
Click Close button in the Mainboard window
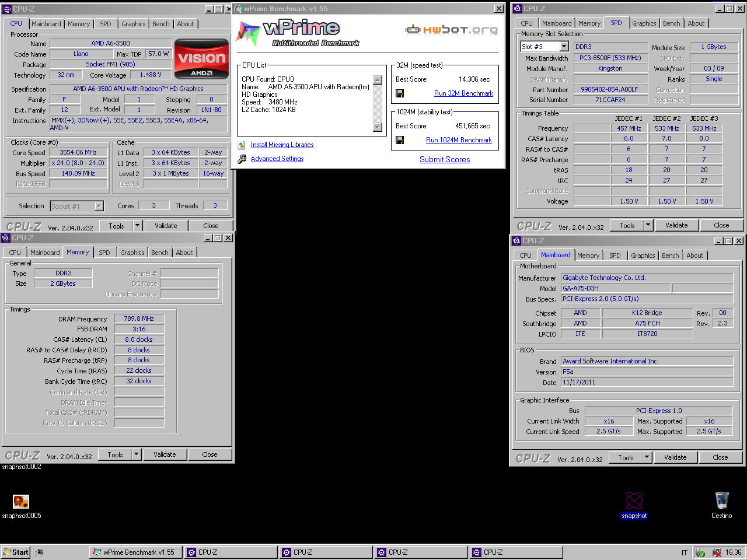720,457
